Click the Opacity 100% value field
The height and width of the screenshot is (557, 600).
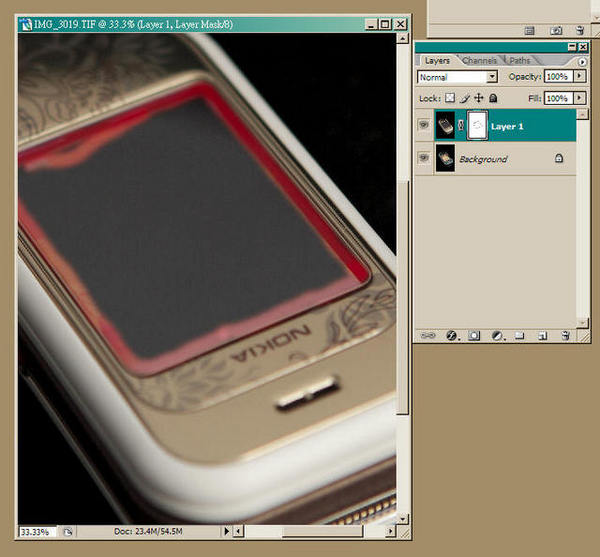click(x=558, y=77)
